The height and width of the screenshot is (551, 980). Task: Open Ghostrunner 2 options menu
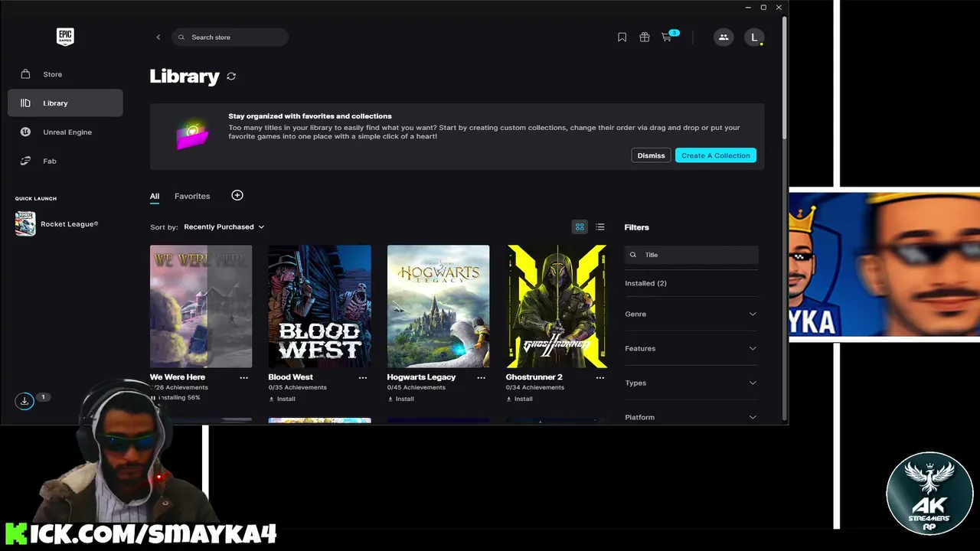(x=600, y=377)
